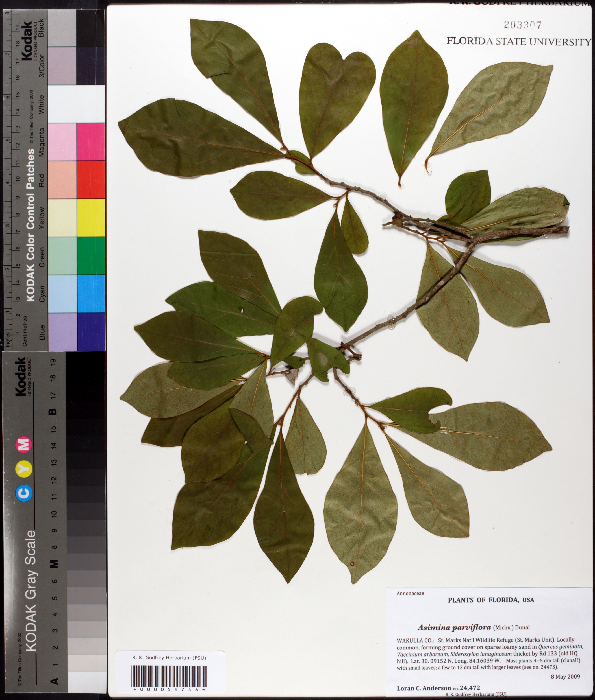Select the saturated green color patch
The image size is (595, 700).
click(x=91, y=256)
